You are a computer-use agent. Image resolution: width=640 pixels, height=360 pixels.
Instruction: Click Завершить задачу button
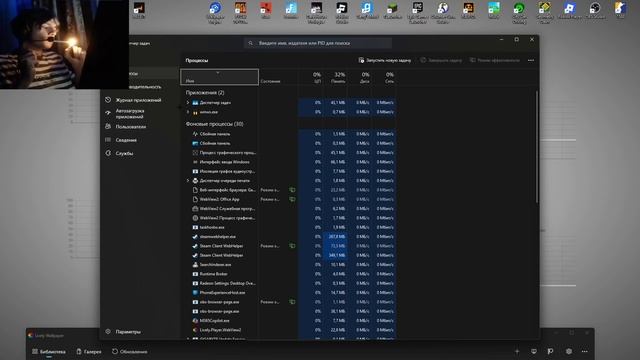tap(441, 60)
